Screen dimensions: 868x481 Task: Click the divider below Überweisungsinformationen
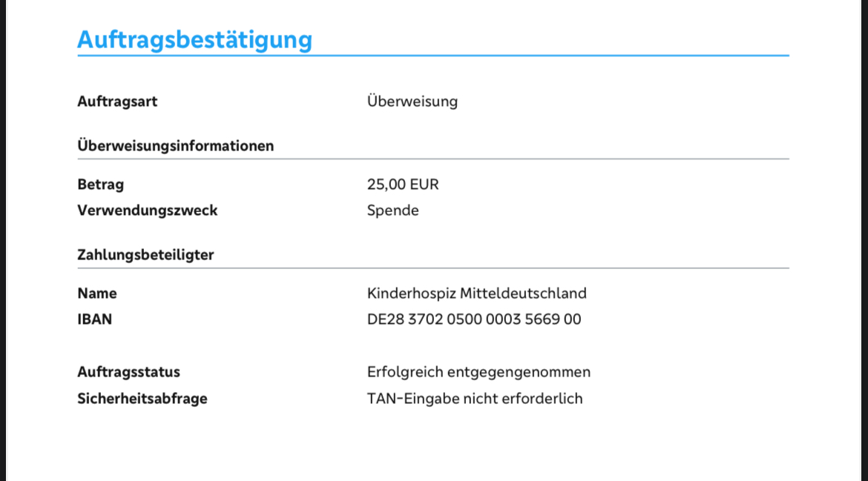(x=433, y=159)
